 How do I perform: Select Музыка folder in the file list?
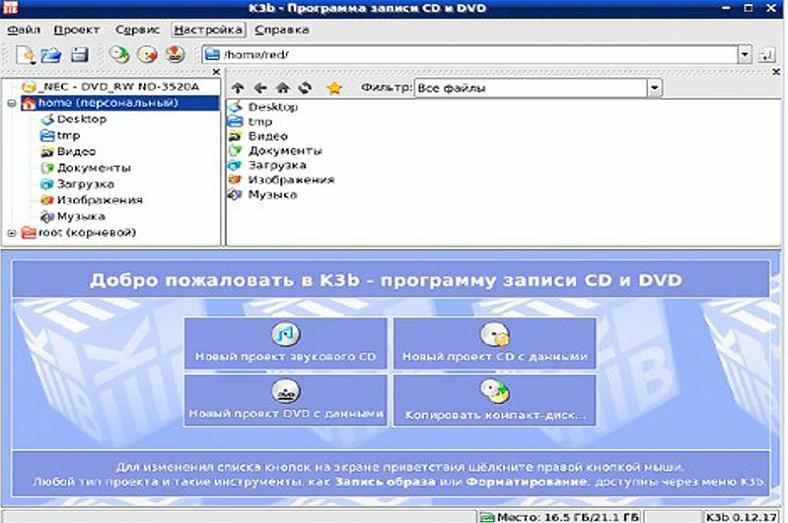tap(272, 194)
